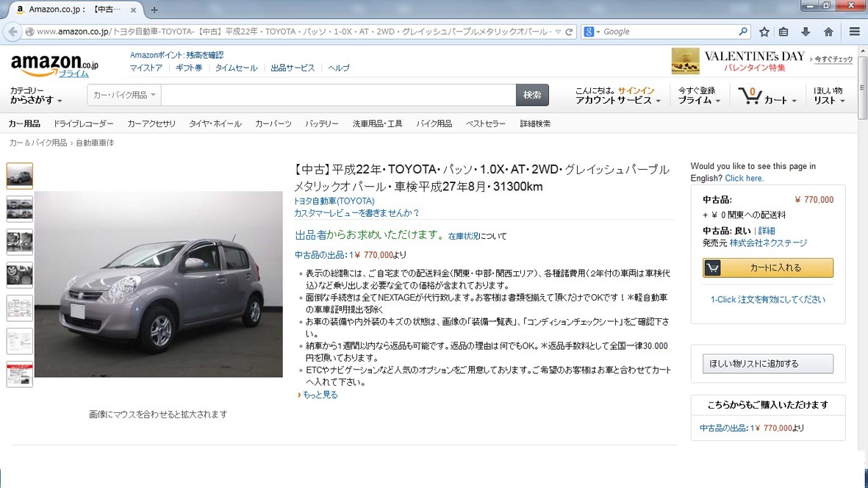The image size is (868, 488).
Task: Click the 在庫状況 link
Action: pyautogui.click(x=463, y=236)
